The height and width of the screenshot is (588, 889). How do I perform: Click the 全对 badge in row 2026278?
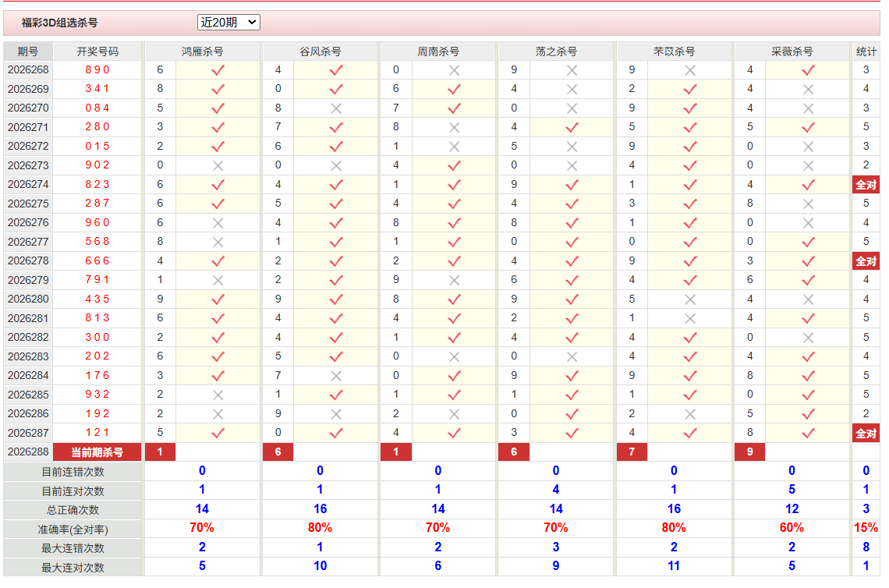866,260
